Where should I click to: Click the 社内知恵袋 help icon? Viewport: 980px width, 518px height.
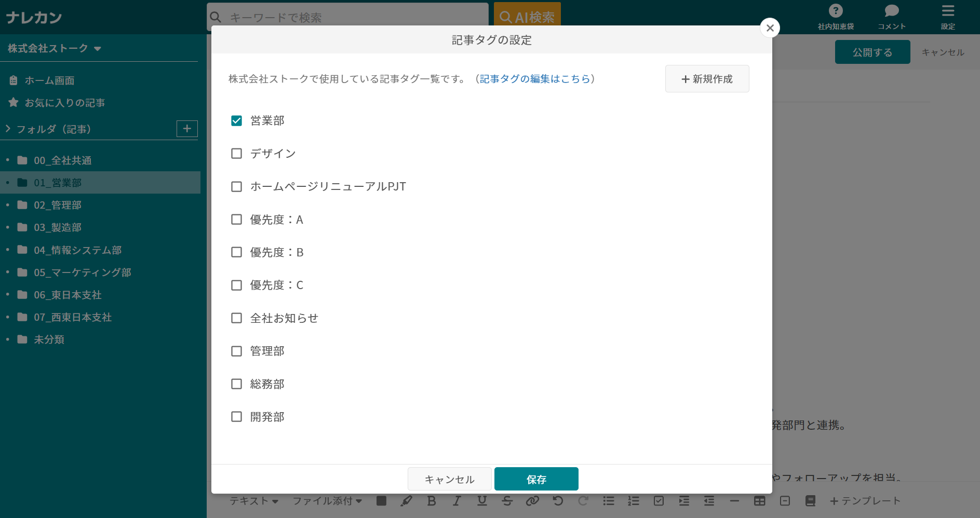(836, 16)
